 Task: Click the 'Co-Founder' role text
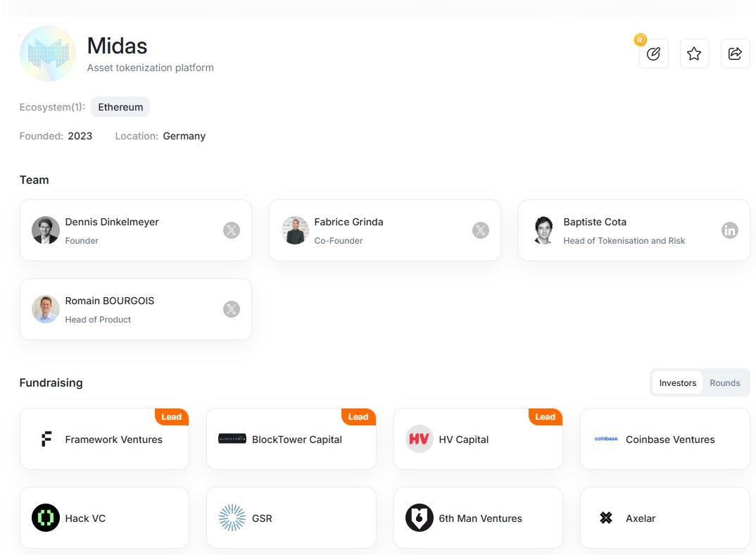coord(339,240)
